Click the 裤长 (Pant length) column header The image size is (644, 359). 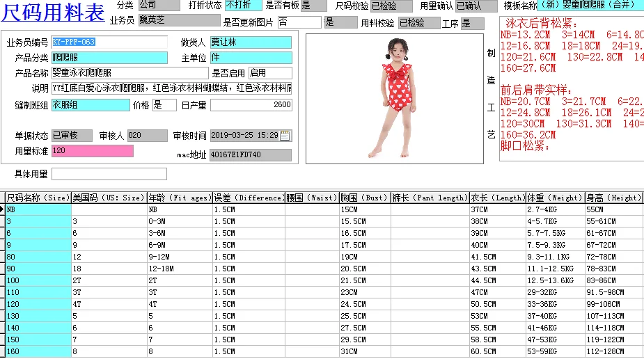[x=430, y=198]
